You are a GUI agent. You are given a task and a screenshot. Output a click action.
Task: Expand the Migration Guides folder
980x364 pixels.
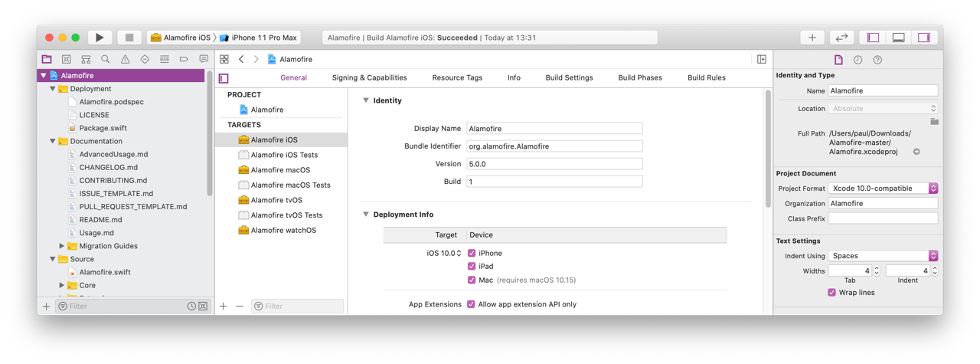[x=62, y=246]
